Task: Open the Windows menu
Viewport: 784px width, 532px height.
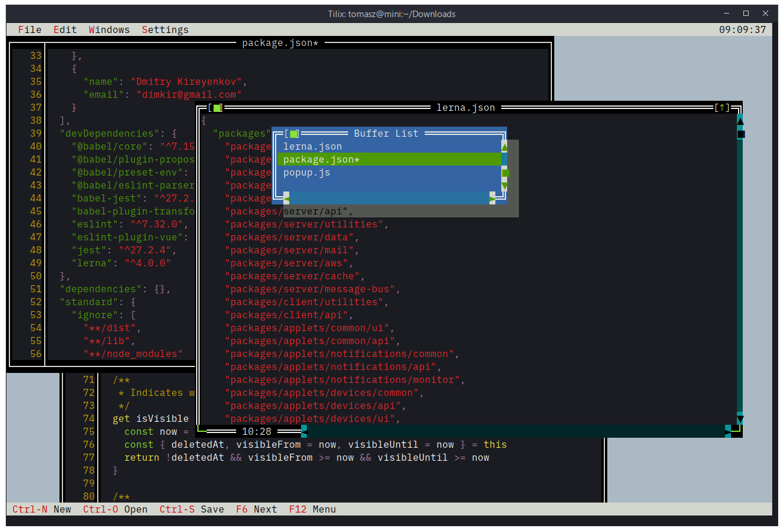Action: (109, 29)
